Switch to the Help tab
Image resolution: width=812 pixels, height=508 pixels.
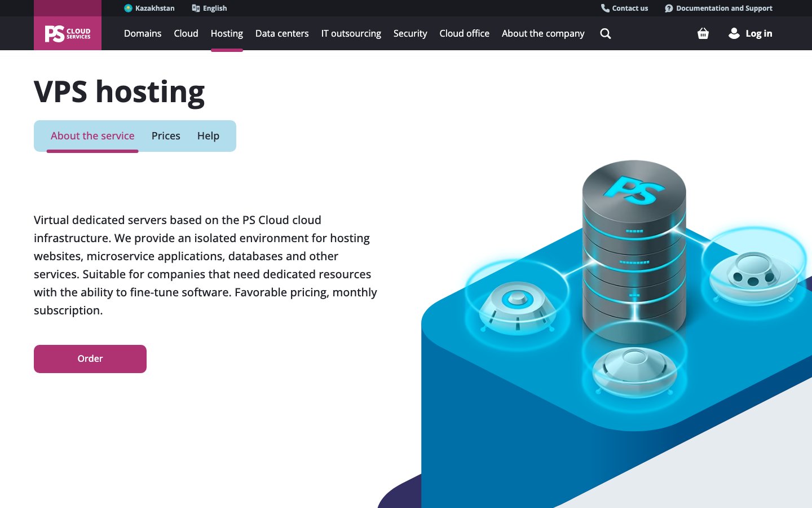208,135
